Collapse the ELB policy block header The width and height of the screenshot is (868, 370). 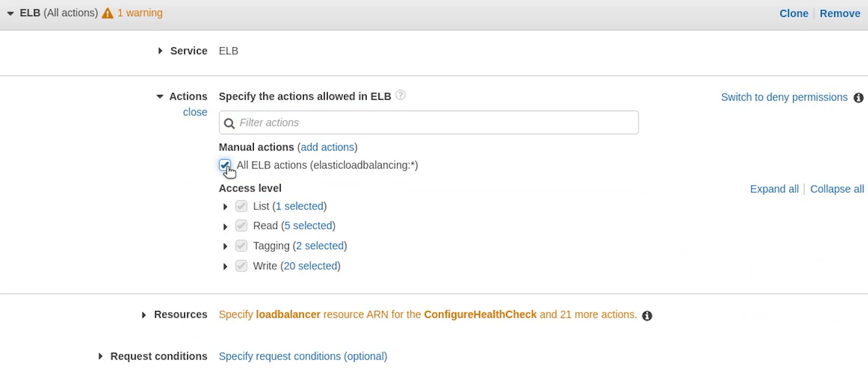pyautogui.click(x=10, y=13)
